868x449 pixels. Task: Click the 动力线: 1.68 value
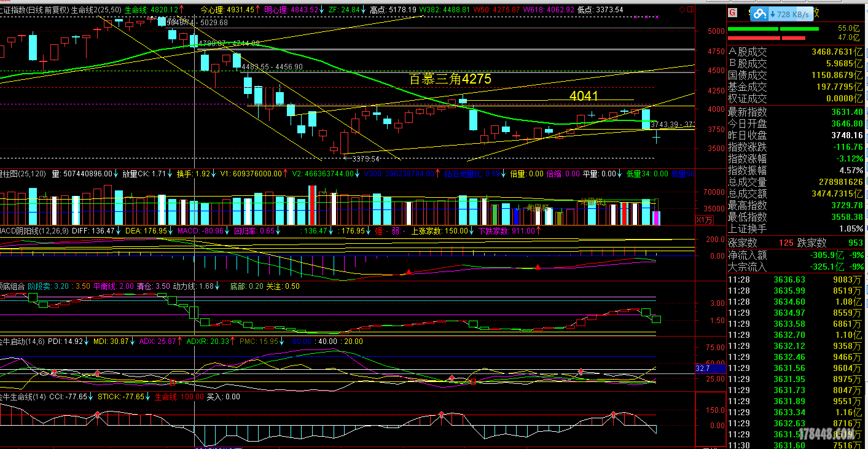pyautogui.click(x=193, y=286)
